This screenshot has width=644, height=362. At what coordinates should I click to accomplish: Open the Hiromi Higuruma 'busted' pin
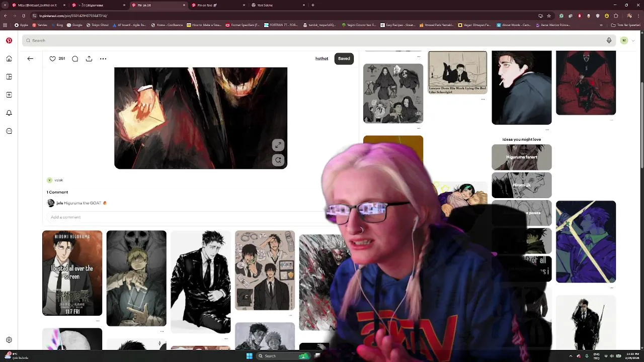(x=72, y=273)
